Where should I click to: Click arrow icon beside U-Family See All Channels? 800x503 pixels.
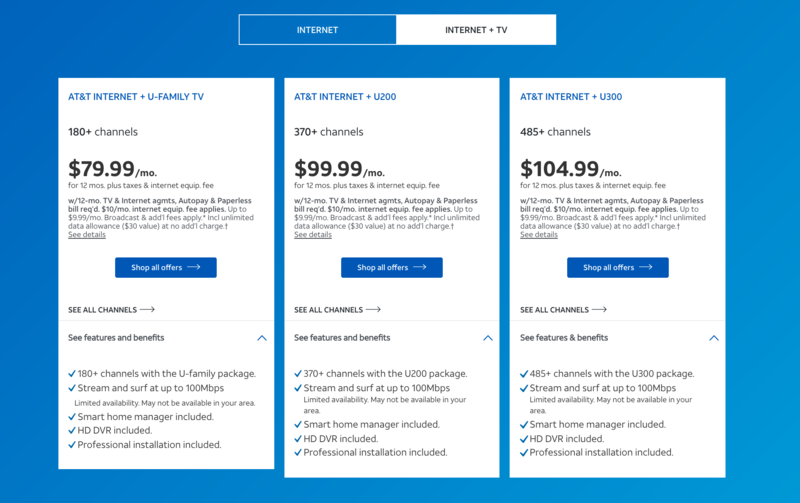pos(148,310)
